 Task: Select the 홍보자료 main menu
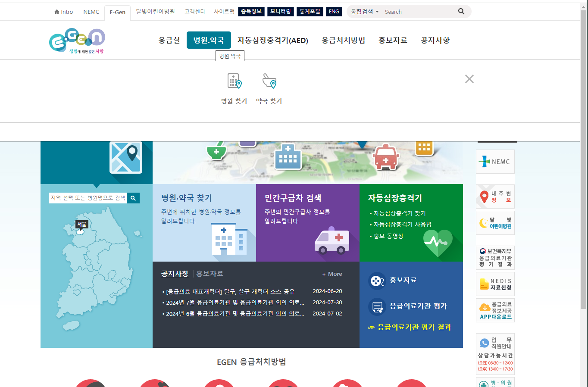click(x=393, y=40)
